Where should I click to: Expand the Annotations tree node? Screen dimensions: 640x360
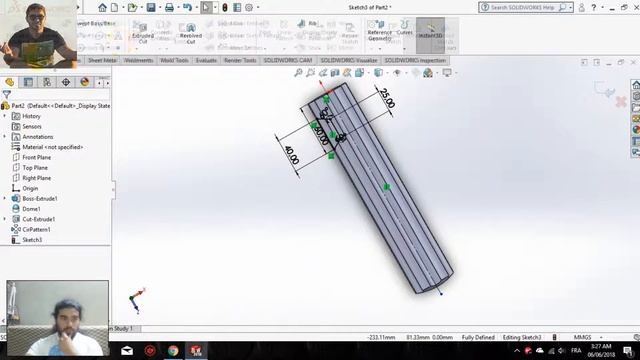pos(4,137)
